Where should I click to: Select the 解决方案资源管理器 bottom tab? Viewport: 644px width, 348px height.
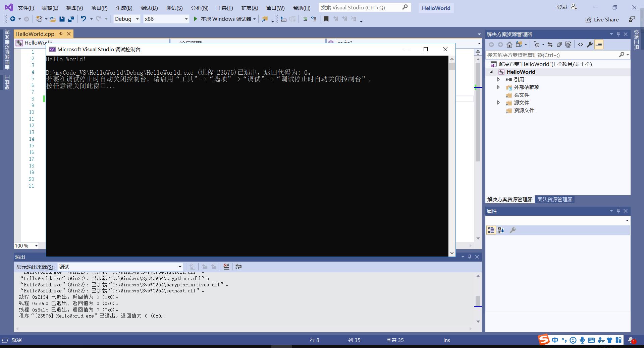point(510,199)
